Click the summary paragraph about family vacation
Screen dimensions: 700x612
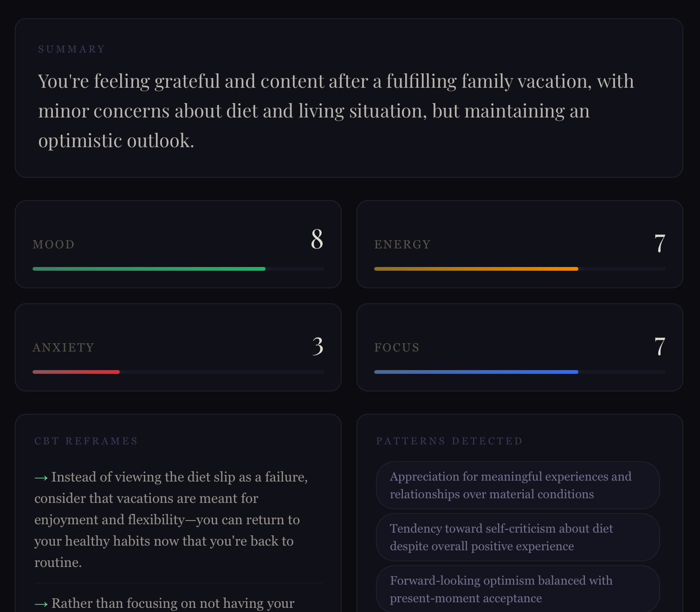(336, 111)
